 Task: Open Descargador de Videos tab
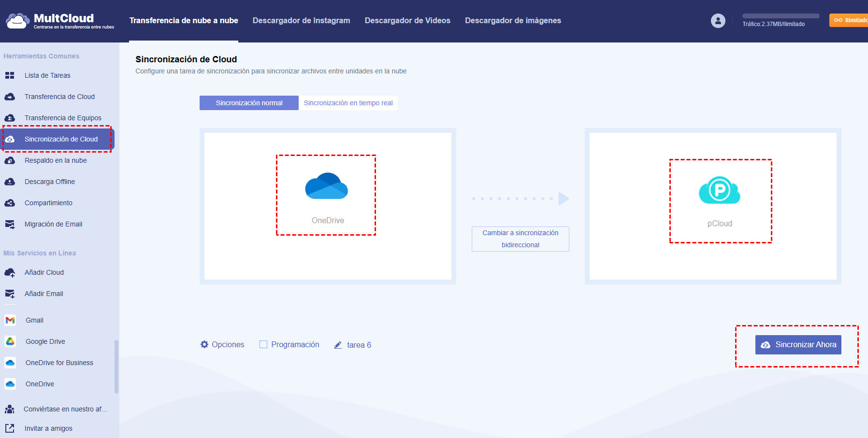pos(407,21)
